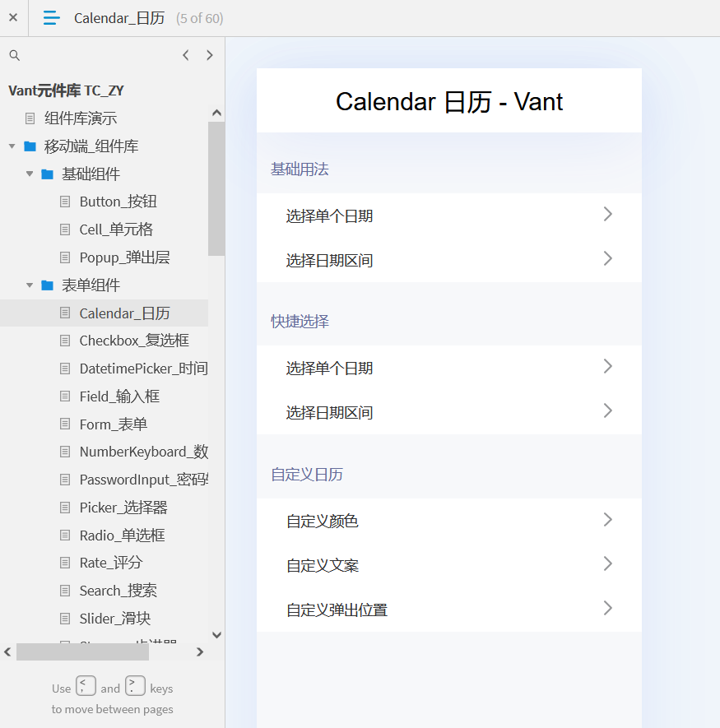Screen dimensions: 720x728
Task: Open the 组件库演示 page
Action: pos(81,118)
